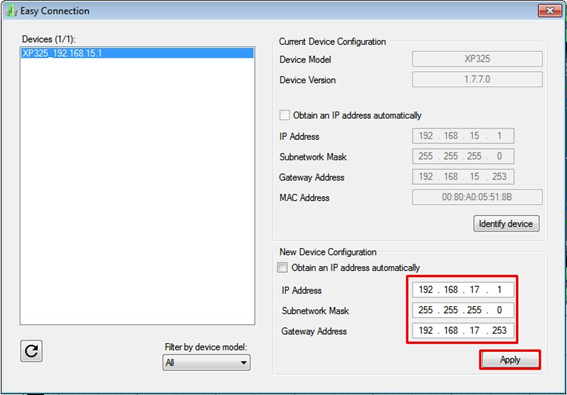The image size is (567, 395).
Task: Click the MAC Address label
Action: tap(304, 198)
